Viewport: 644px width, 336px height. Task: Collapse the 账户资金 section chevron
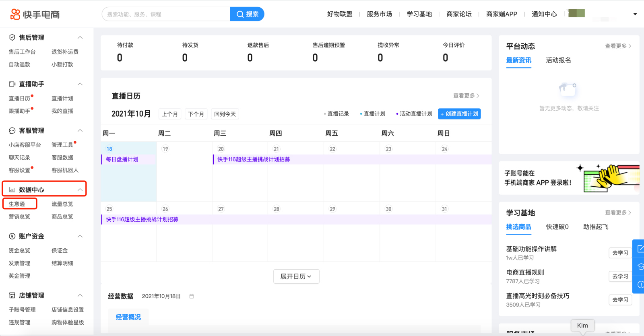(x=80, y=236)
